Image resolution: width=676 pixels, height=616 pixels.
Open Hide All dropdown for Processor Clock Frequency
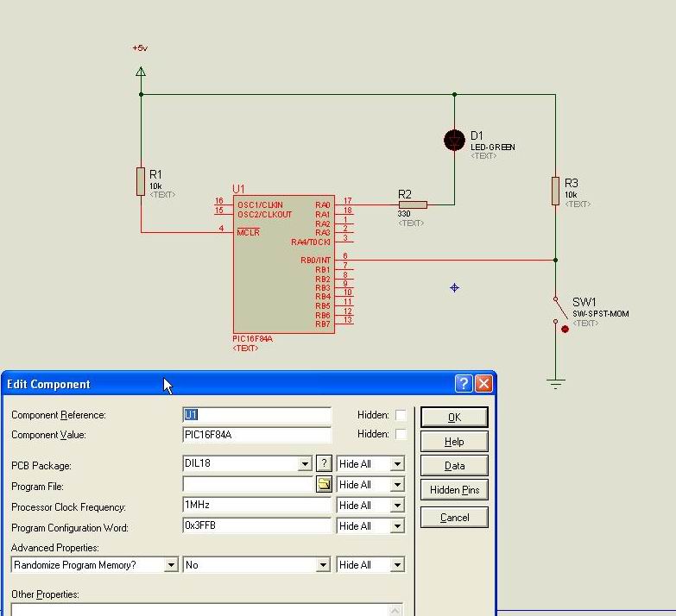(397, 506)
